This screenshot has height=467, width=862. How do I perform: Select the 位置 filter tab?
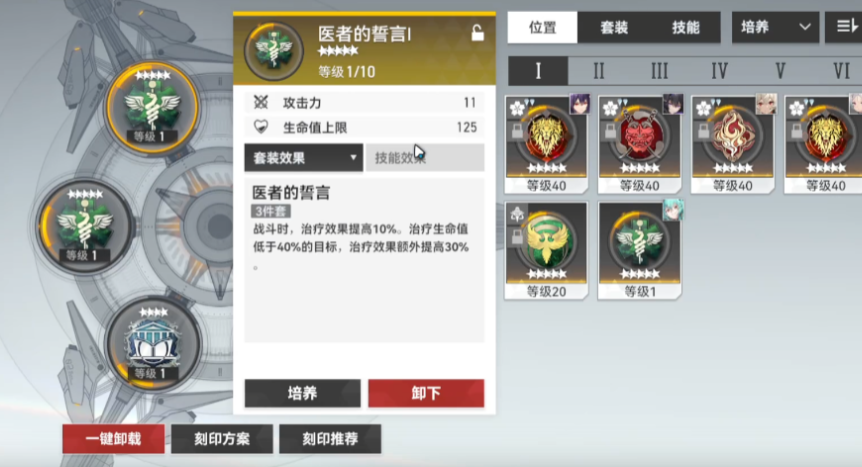[x=543, y=28]
